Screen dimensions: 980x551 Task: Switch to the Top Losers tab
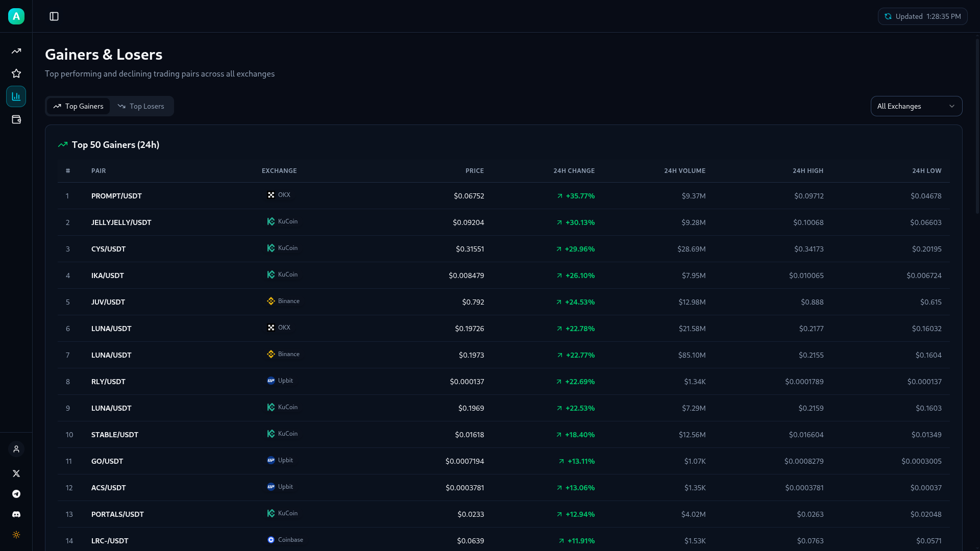tap(141, 106)
